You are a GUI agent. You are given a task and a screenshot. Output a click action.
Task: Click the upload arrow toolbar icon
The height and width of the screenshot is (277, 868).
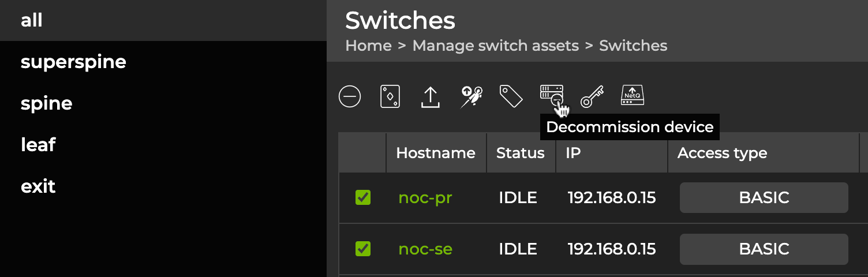pyautogui.click(x=431, y=96)
